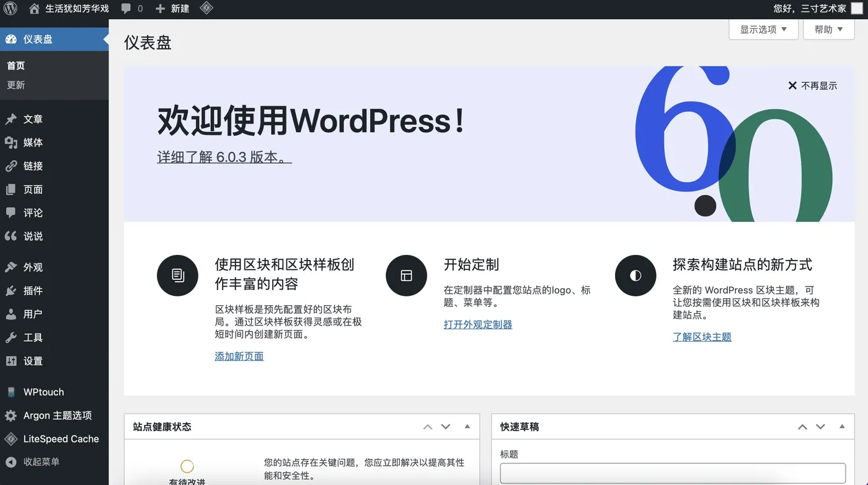Click the 快速草稿 panel heading
Screen dimensions: 868x485
520,427
